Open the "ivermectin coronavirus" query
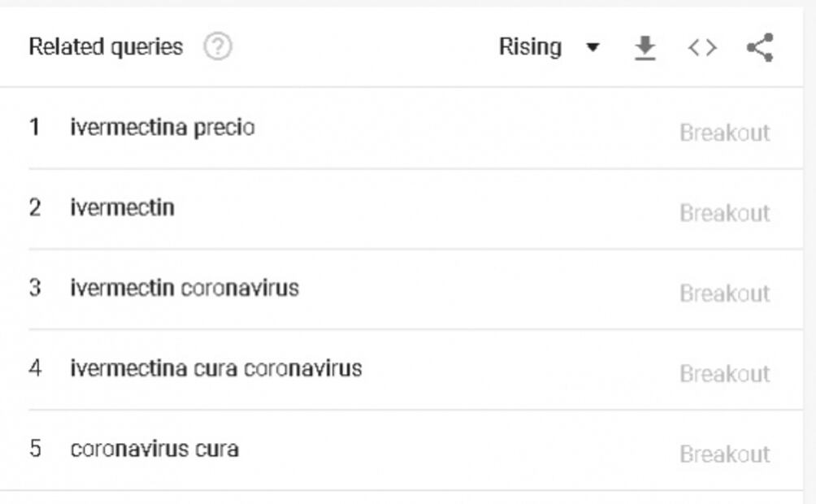 184,288
